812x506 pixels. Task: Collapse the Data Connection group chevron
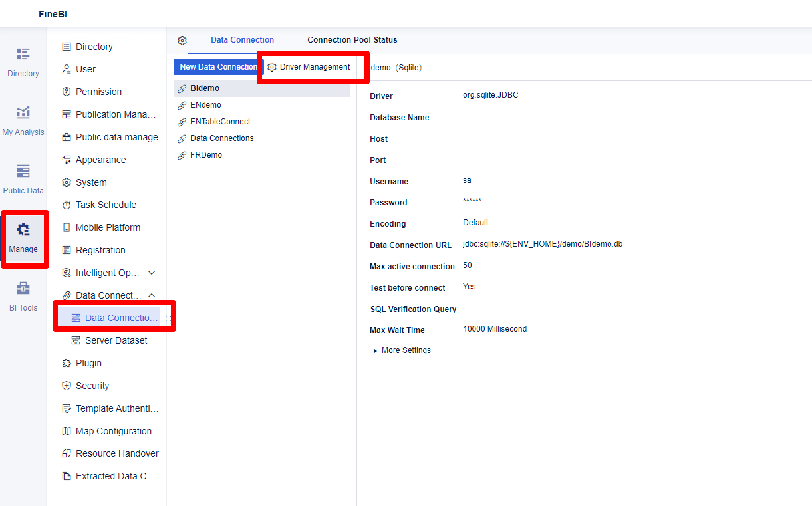(152, 295)
